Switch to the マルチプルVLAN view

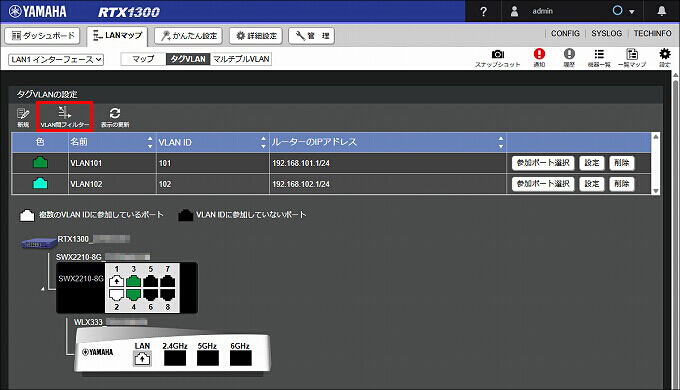(x=241, y=59)
